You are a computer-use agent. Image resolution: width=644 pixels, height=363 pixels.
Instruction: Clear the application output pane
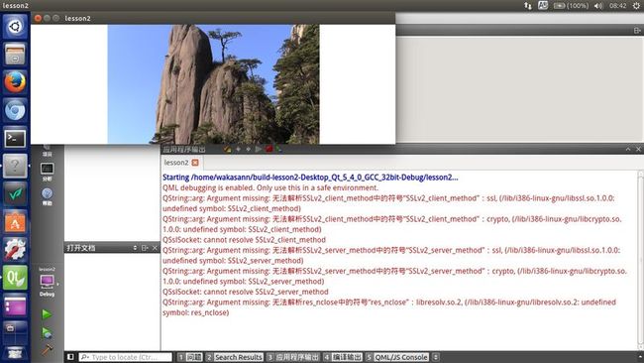(227, 149)
